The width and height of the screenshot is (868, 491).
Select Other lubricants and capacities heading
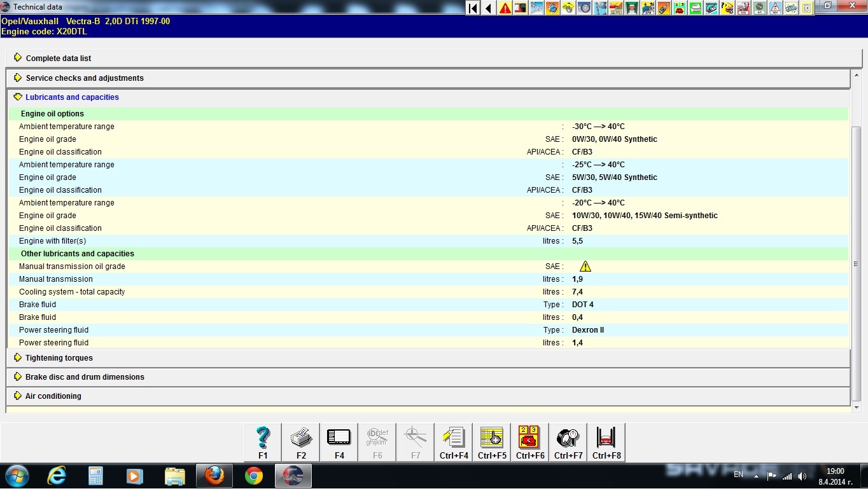click(x=78, y=254)
